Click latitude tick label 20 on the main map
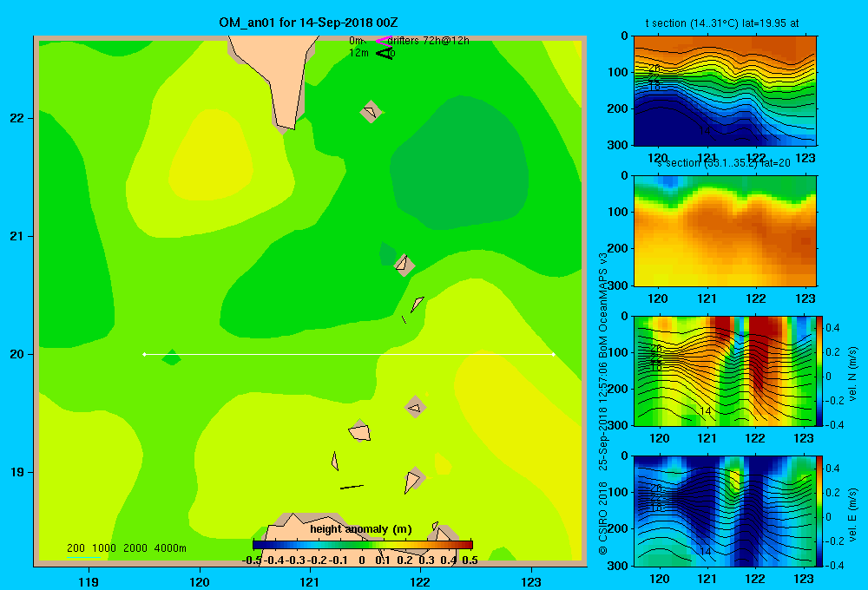This screenshot has height=590, width=868. pyautogui.click(x=17, y=354)
